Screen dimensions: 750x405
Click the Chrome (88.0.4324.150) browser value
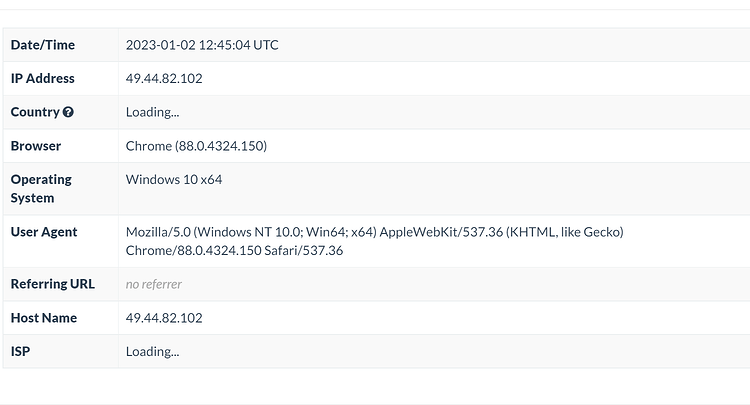coord(196,146)
